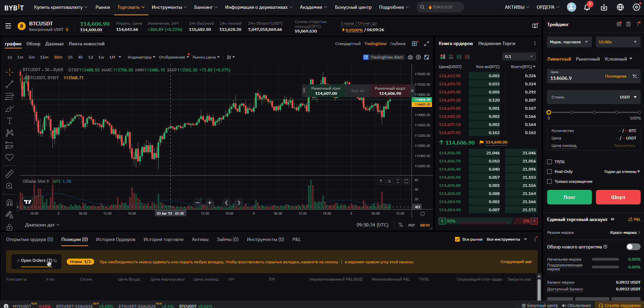Enable the Post-Only checkbox
644x308 pixels.
click(549, 172)
